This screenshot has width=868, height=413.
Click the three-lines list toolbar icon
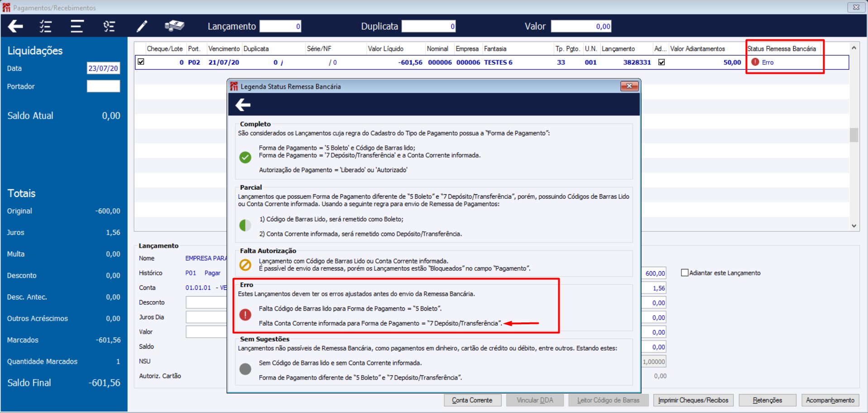point(77,26)
